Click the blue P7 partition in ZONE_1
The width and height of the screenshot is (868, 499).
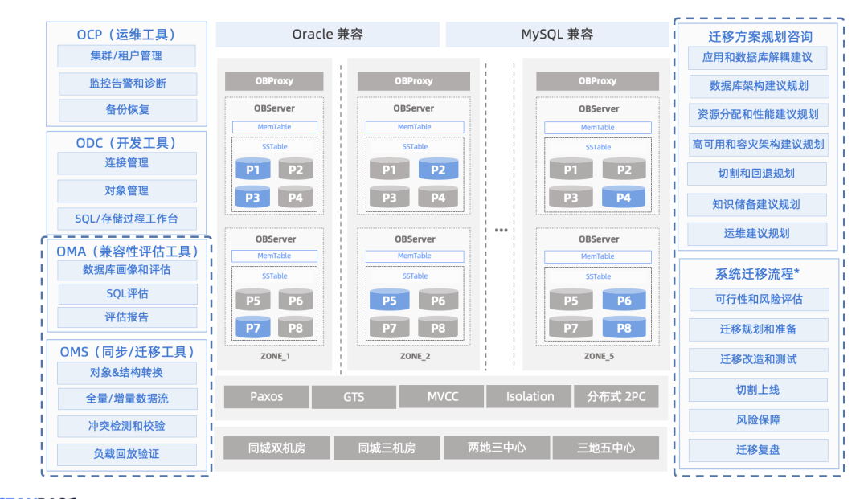click(253, 328)
